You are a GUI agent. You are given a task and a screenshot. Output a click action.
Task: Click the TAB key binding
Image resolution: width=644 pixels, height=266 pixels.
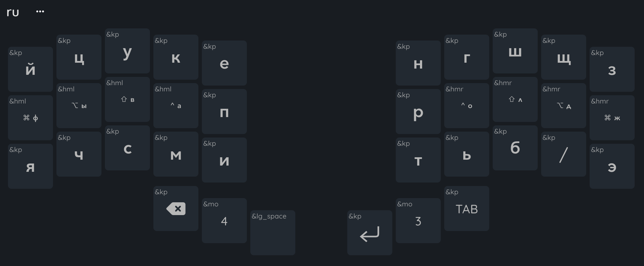pyautogui.click(x=467, y=209)
